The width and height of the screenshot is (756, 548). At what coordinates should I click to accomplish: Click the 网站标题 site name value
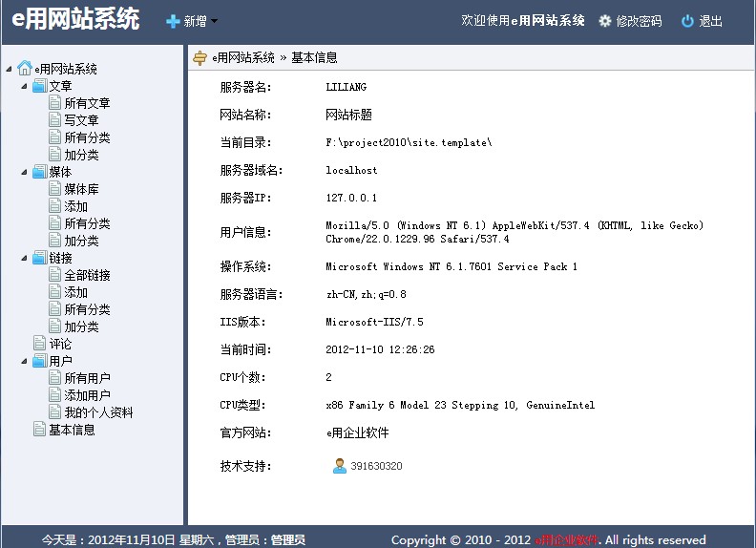pos(349,115)
